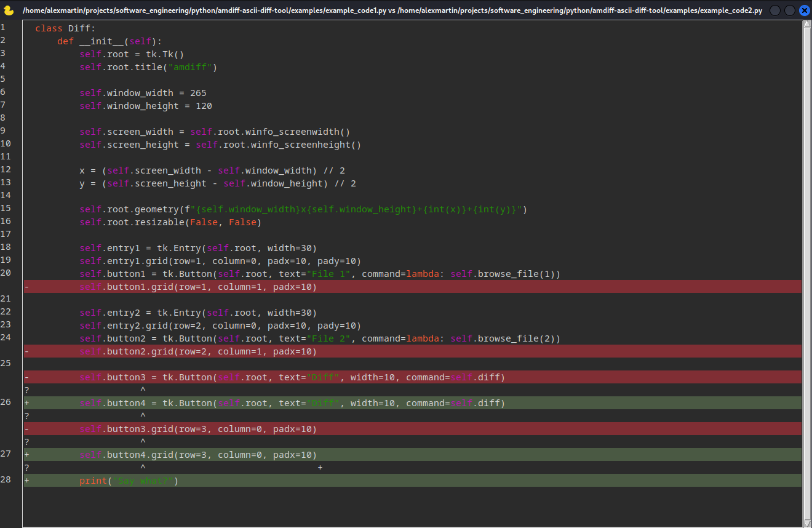This screenshot has width=812, height=528.
Task: Click the plus marker beside the print line
Action: [27, 481]
